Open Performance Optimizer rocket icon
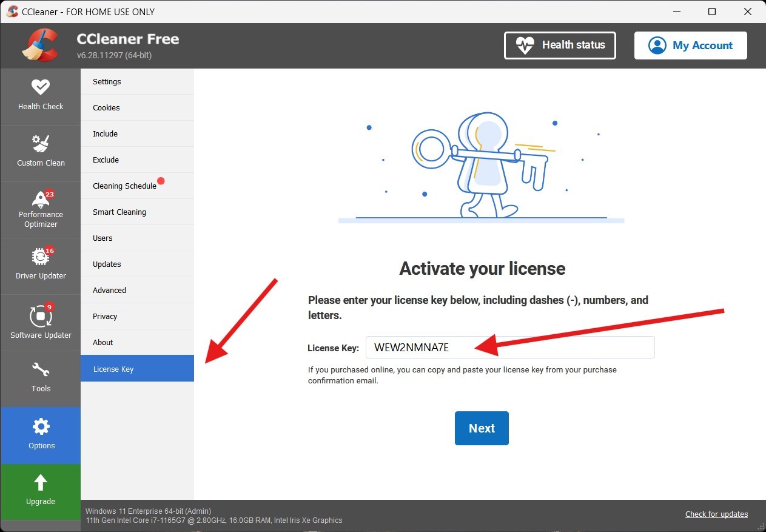Image resolution: width=766 pixels, height=532 pixels. pos(41,200)
